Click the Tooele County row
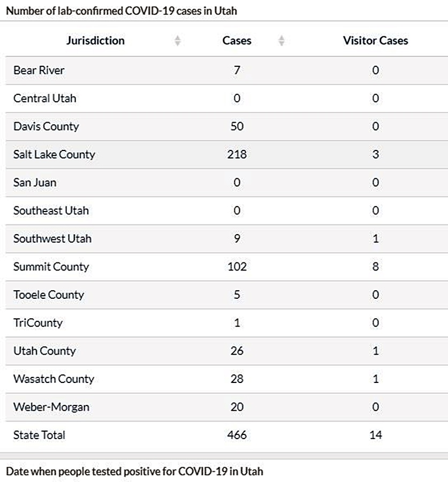Screen dimensions: 448x482 226,295
